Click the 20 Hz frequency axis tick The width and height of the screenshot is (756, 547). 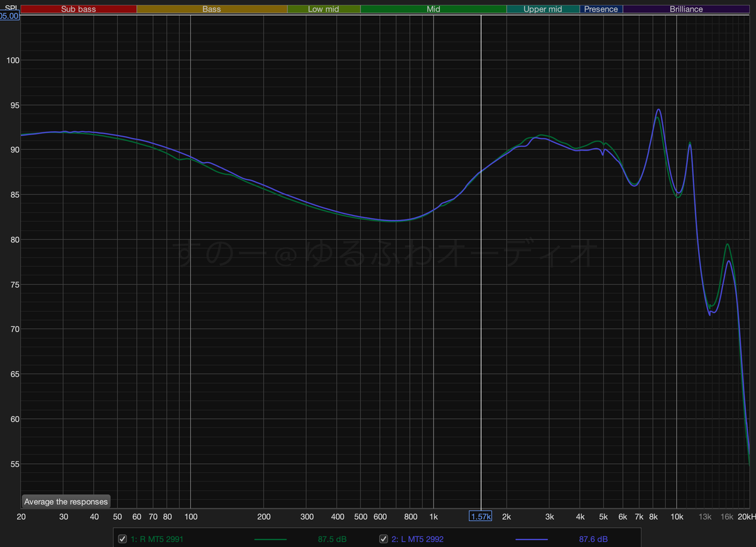[21, 517]
